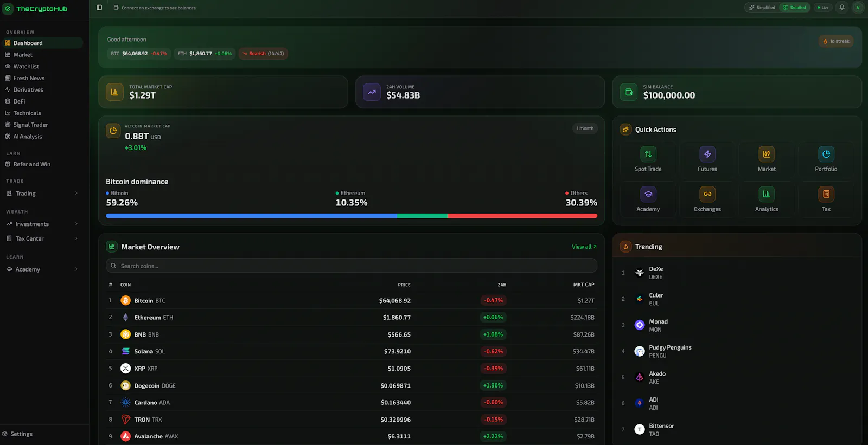Focus the Search coins field
The image size is (868, 445).
click(x=352, y=266)
